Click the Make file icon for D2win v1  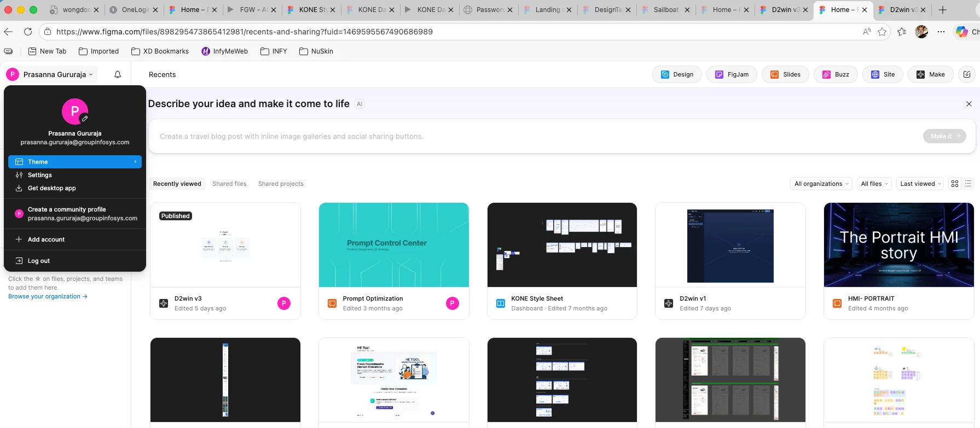[x=669, y=303]
